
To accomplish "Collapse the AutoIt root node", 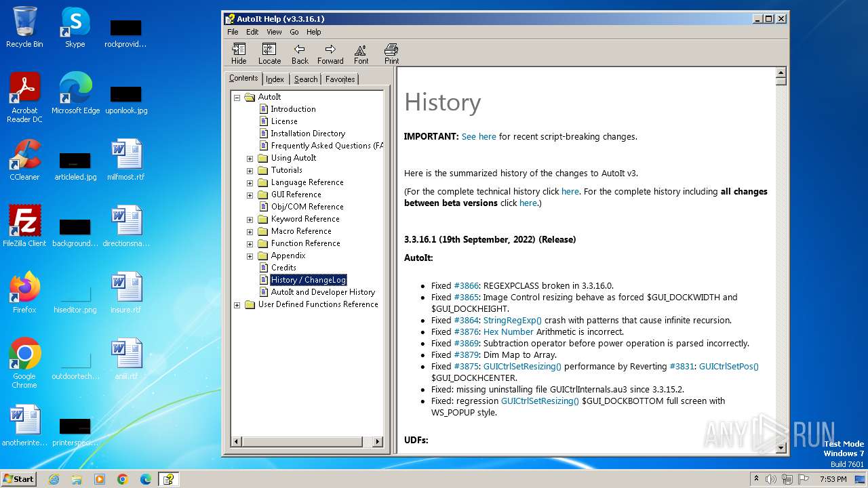I will click(x=237, y=98).
